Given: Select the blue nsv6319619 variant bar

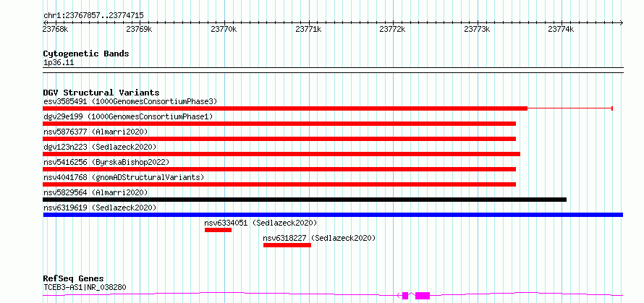Looking at the screenshot, I should tap(333, 215).
